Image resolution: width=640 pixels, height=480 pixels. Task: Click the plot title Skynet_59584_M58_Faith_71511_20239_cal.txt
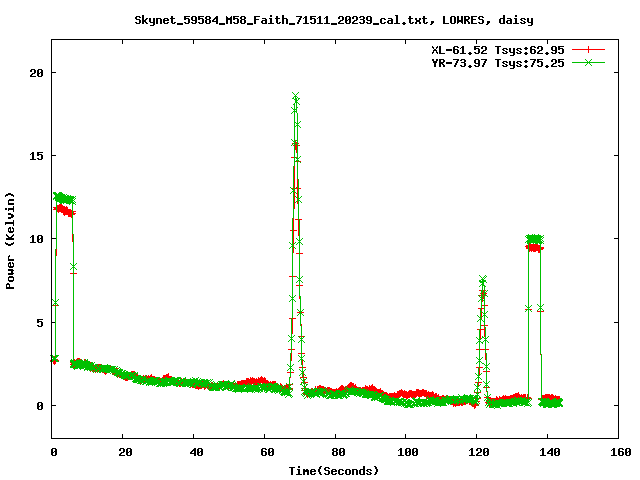point(334,20)
